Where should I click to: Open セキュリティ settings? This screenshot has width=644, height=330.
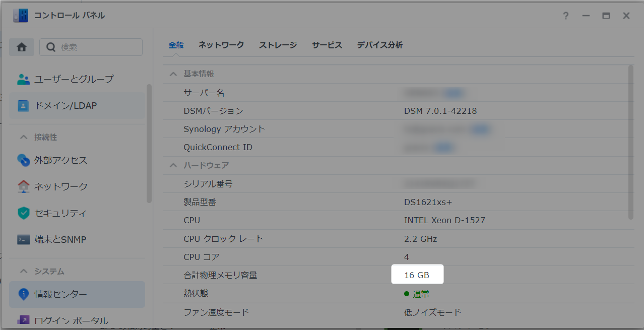coord(77,213)
